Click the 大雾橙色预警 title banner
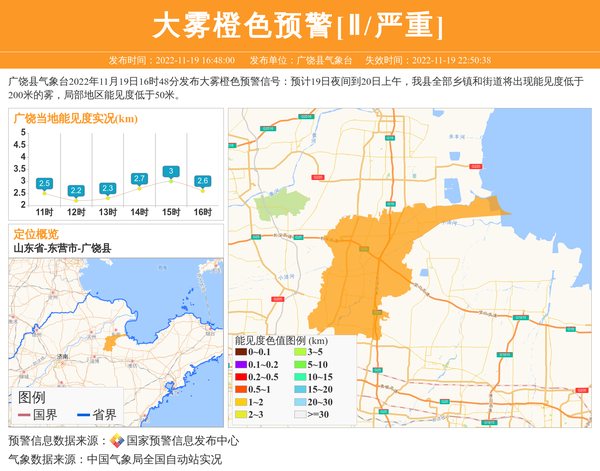Image resolution: width=600 pixels, height=471 pixels. point(300,25)
